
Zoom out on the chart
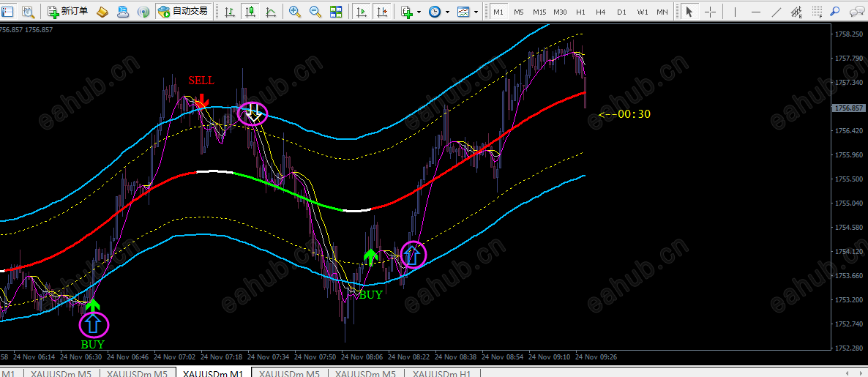(x=315, y=11)
